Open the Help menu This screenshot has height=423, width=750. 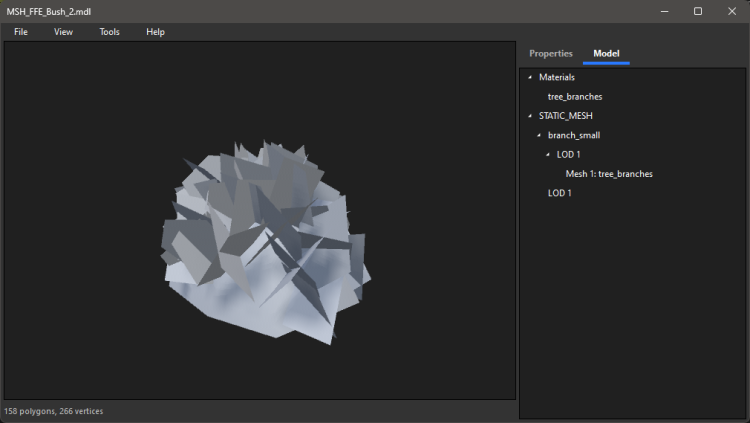pos(155,32)
